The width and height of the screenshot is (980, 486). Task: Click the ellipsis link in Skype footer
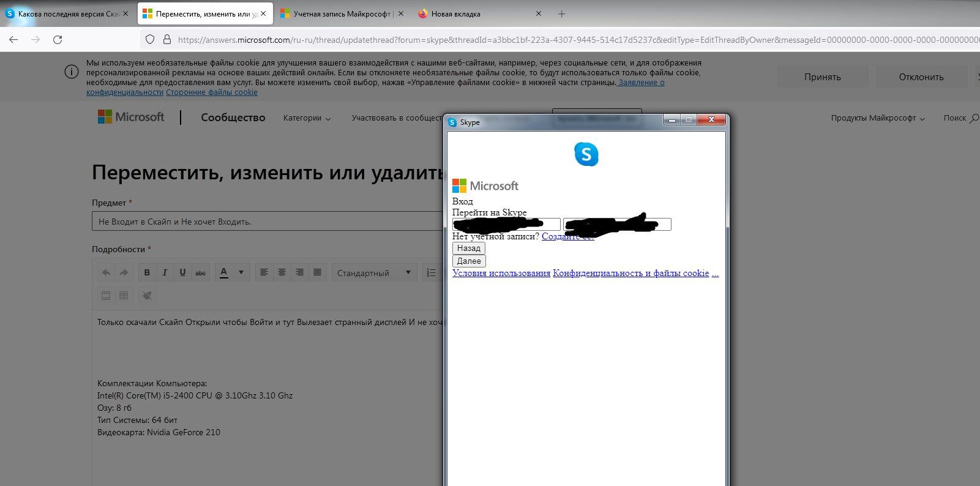[716, 273]
